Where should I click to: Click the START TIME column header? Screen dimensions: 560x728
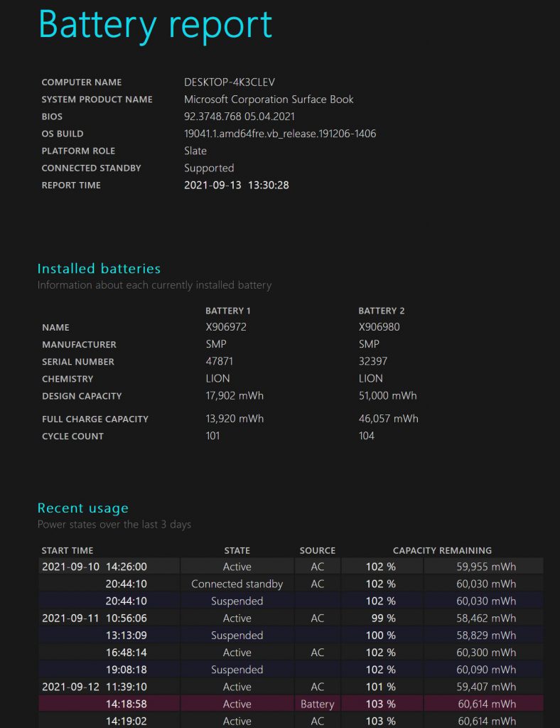[x=68, y=550]
